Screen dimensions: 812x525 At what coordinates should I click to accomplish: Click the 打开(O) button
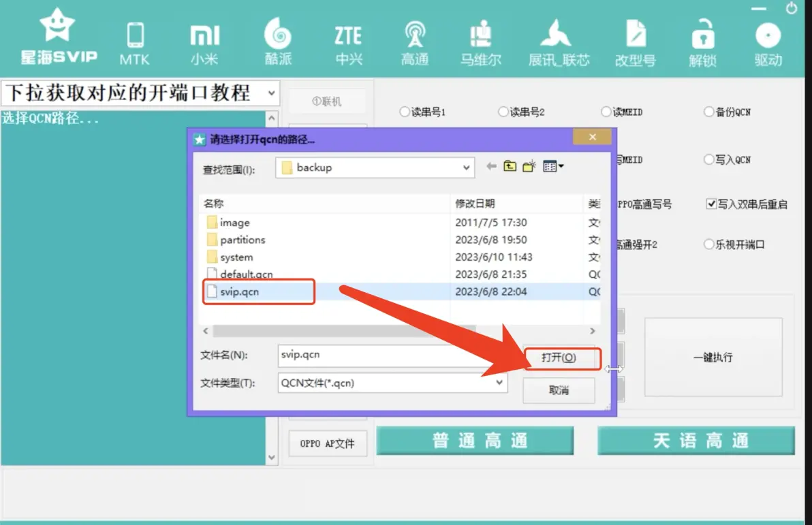point(559,357)
